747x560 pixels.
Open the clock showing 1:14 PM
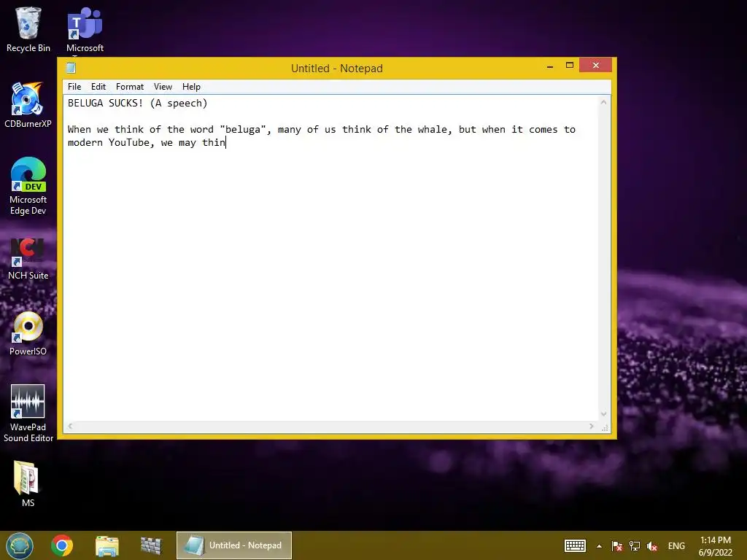pos(715,545)
